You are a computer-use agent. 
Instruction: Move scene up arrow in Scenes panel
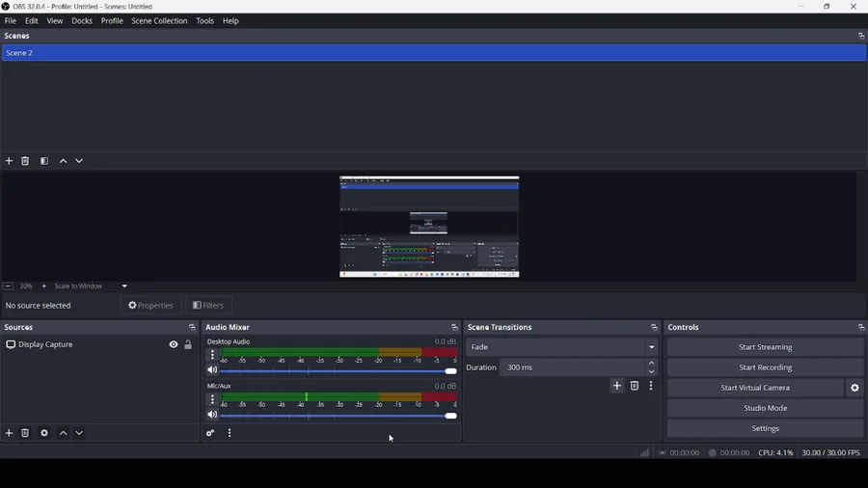tap(63, 161)
